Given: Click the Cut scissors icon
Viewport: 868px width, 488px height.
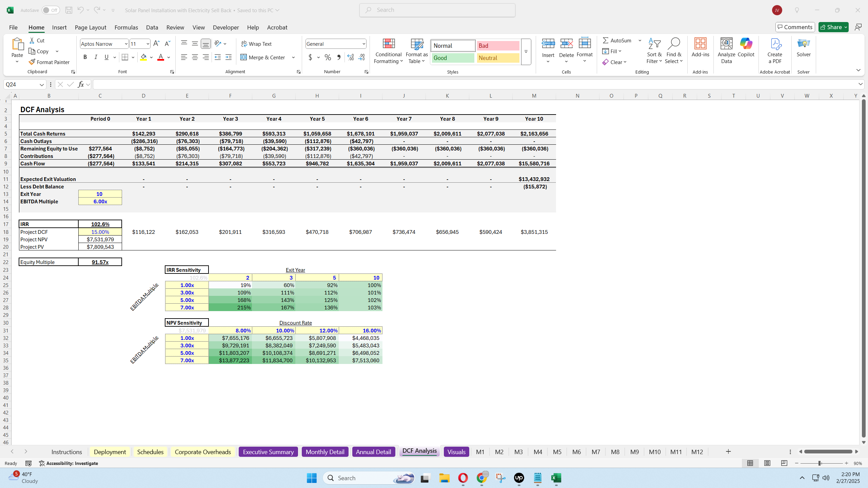Looking at the screenshot, I should tap(32, 40).
